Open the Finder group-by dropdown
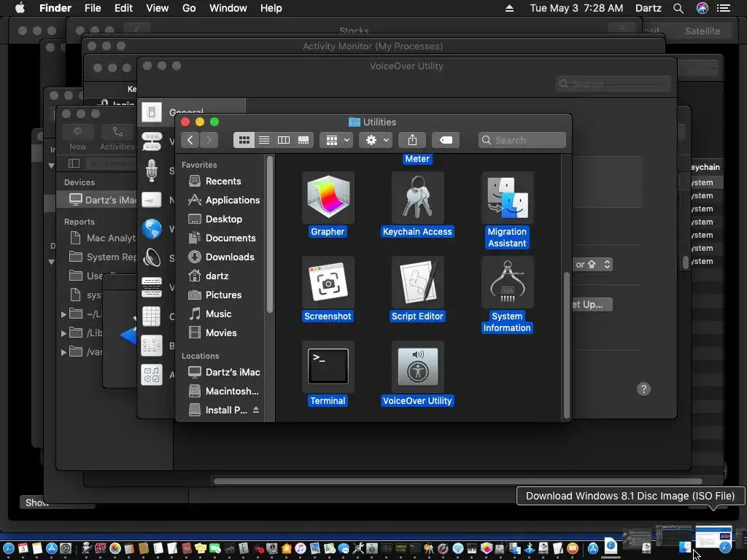The height and width of the screenshot is (560, 747). 337,140
